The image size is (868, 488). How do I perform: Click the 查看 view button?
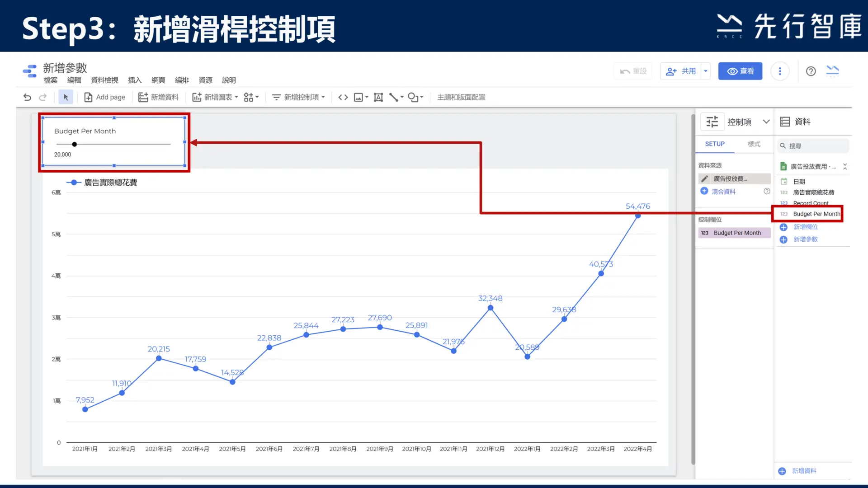(x=740, y=71)
